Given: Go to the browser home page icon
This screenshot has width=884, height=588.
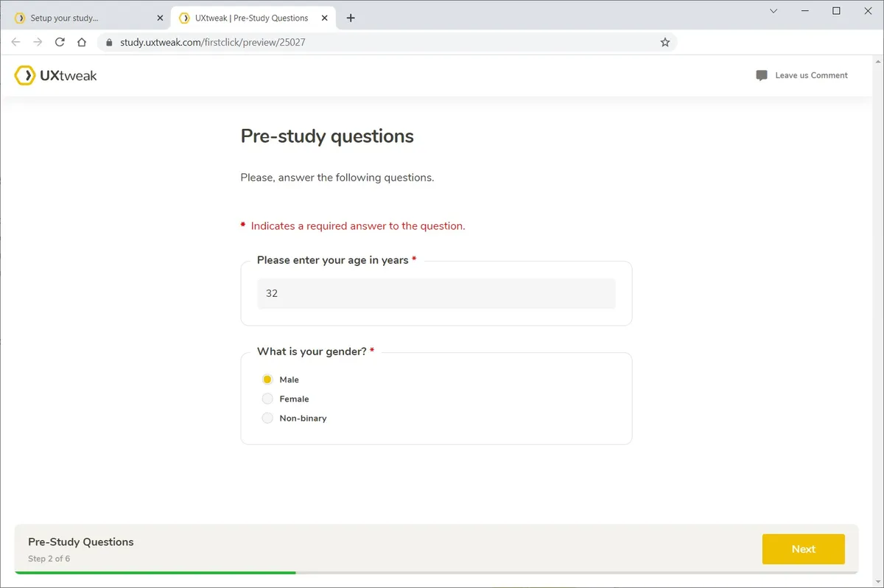Looking at the screenshot, I should click(x=82, y=42).
